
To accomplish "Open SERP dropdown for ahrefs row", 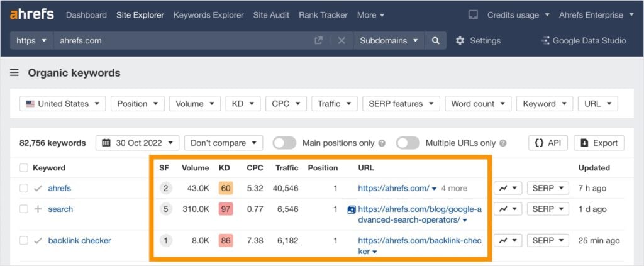I will [548, 189].
